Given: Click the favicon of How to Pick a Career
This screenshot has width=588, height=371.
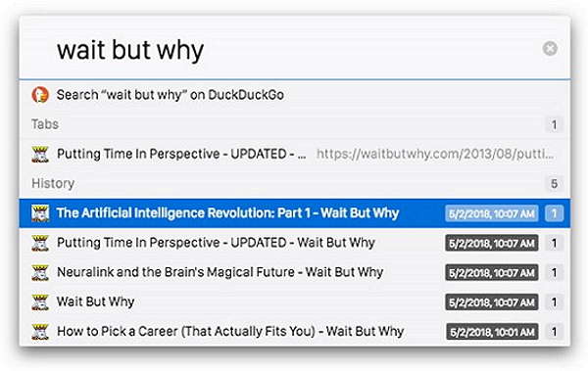Looking at the screenshot, I should [40, 332].
